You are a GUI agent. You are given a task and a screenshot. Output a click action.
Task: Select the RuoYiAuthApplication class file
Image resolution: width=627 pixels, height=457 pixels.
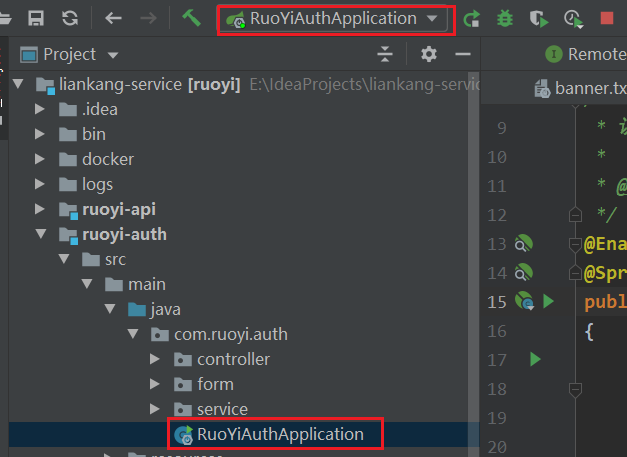tap(244, 434)
